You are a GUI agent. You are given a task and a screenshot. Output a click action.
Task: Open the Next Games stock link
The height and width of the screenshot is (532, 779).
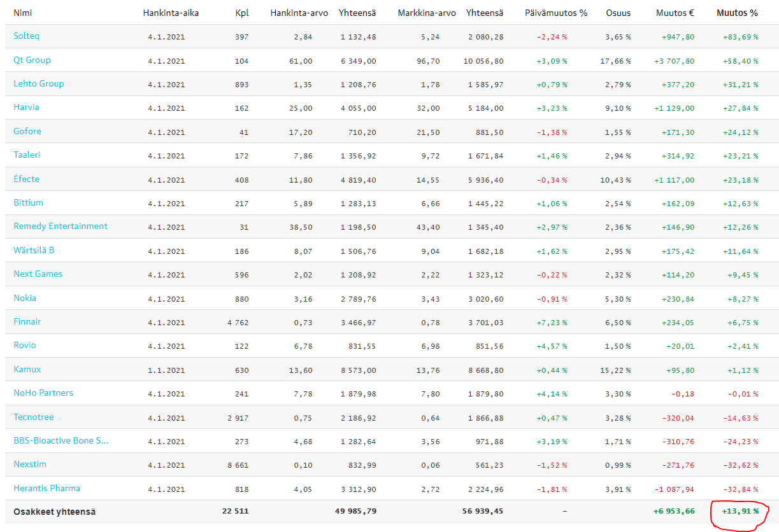tap(38, 274)
